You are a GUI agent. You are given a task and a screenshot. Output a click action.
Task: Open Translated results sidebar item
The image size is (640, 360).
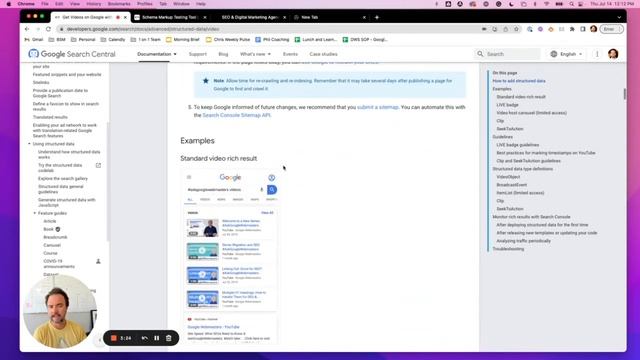50,117
